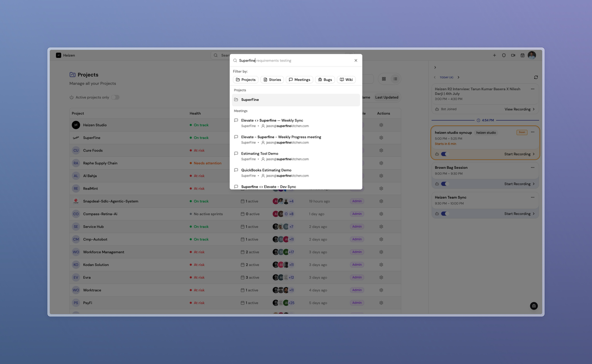Open options menu for Brown Bag Session

click(x=532, y=168)
